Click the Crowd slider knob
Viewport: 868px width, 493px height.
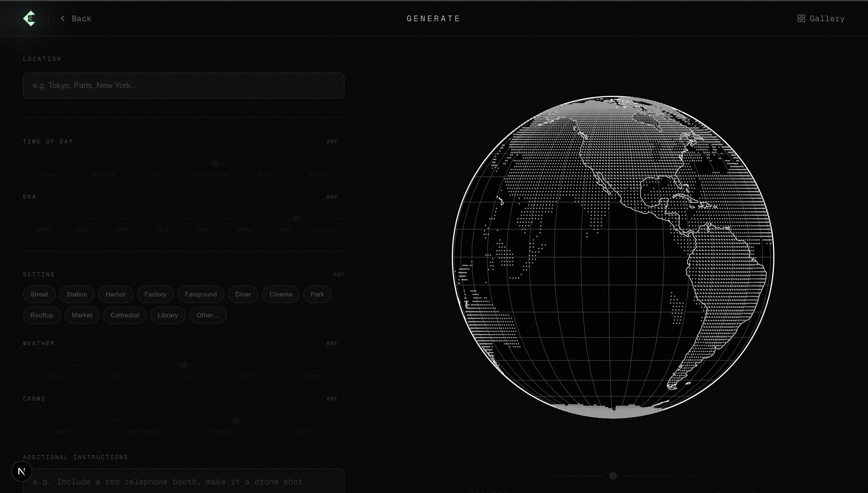coord(236,420)
